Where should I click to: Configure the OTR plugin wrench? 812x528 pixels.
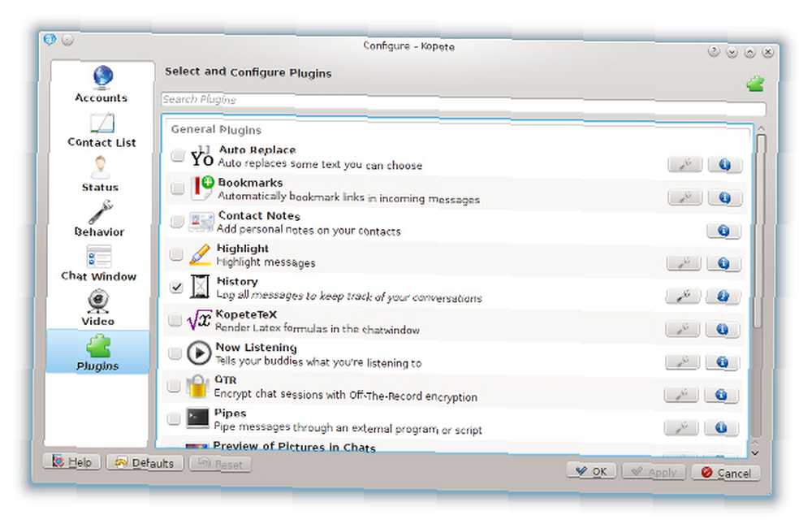681,395
